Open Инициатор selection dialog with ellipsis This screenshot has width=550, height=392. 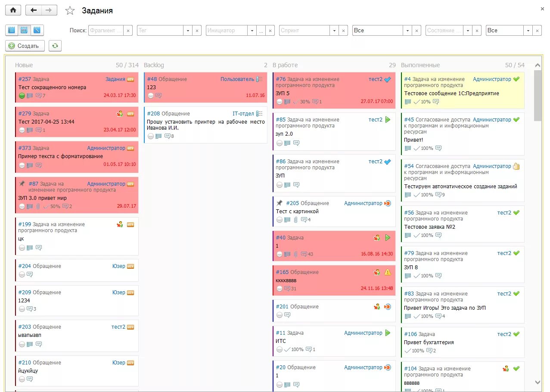261,31
